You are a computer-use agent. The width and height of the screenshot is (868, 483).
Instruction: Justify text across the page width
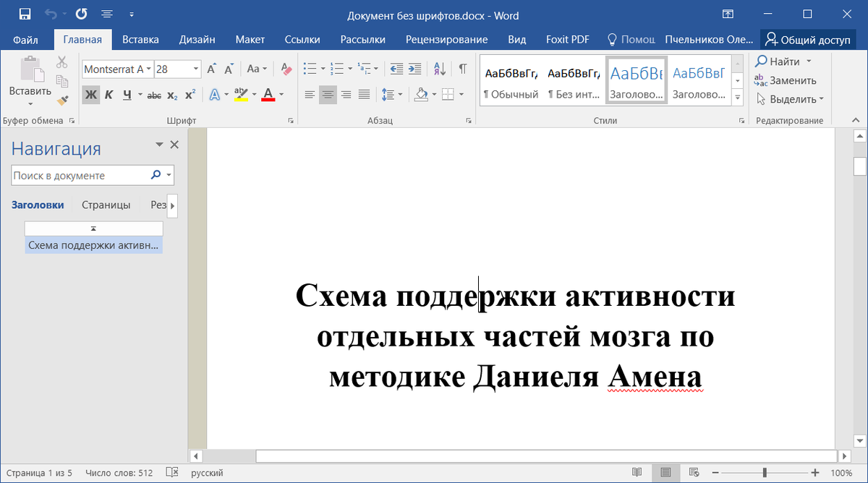(x=364, y=95)
